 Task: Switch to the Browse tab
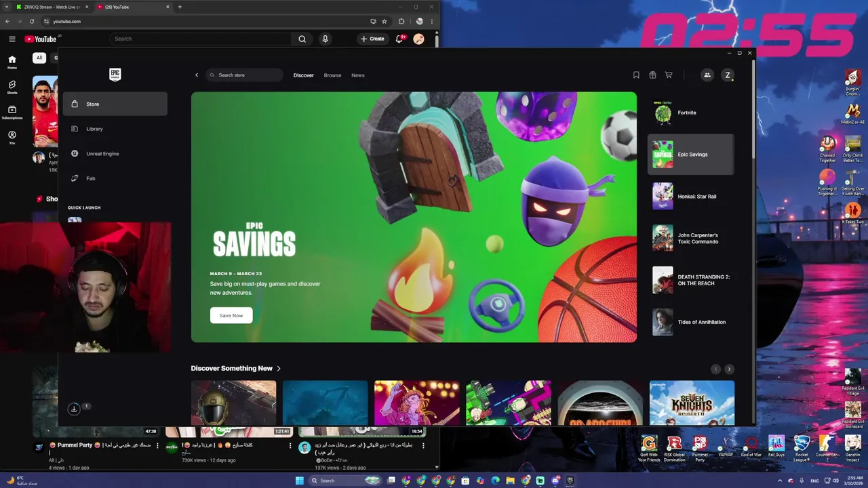coord(332,75)
